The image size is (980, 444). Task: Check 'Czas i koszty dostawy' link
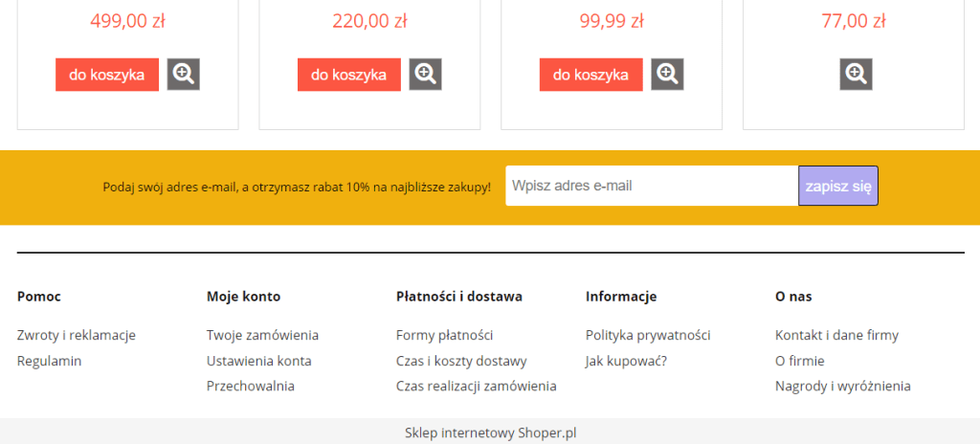click(461, 361)
